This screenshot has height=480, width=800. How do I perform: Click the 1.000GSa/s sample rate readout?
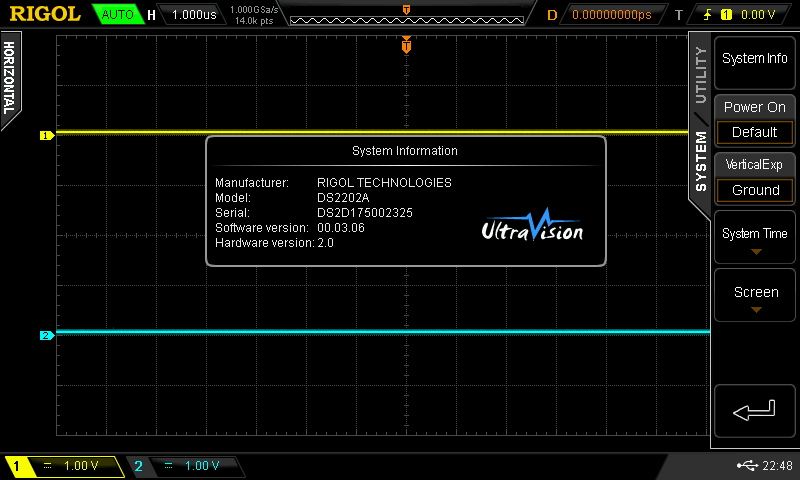pyautogui.click(x=254, y=9)
